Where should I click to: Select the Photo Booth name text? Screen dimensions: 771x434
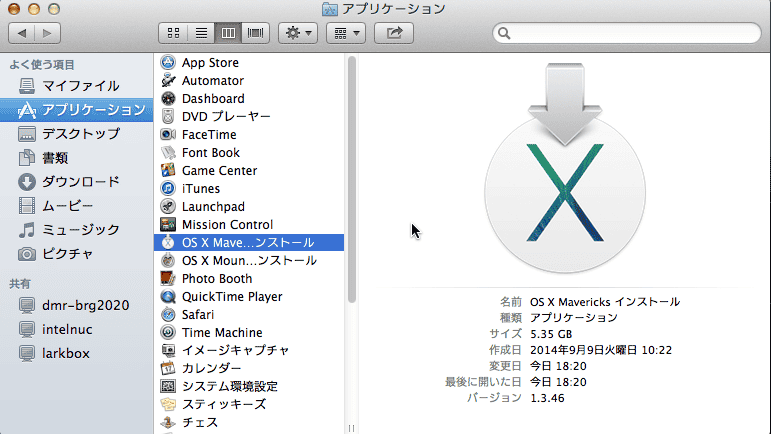point(217,279)
